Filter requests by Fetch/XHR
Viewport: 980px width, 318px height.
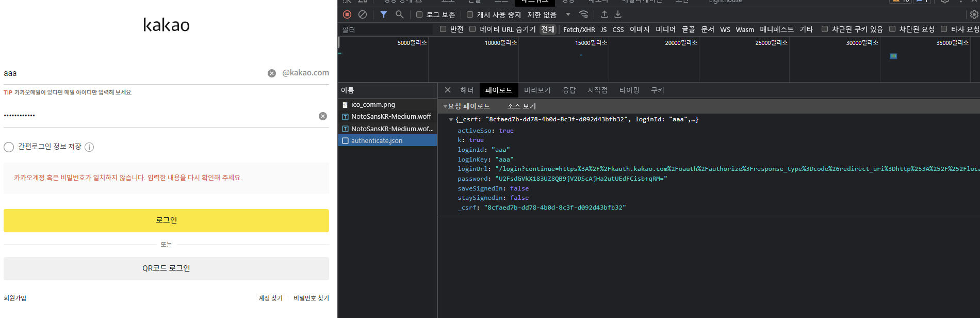pos(579,29)
